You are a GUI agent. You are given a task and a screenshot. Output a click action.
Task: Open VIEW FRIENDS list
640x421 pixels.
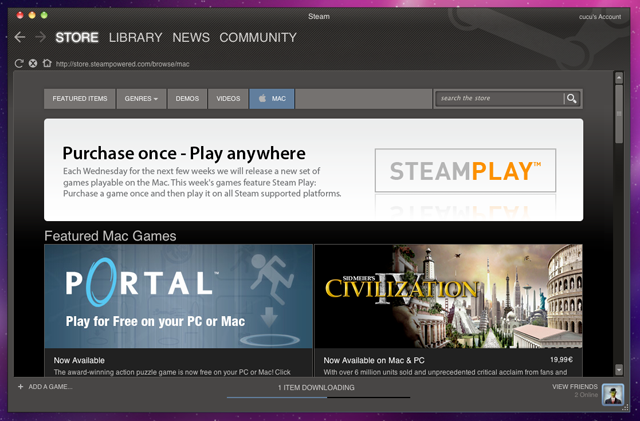tap(575, 387)
